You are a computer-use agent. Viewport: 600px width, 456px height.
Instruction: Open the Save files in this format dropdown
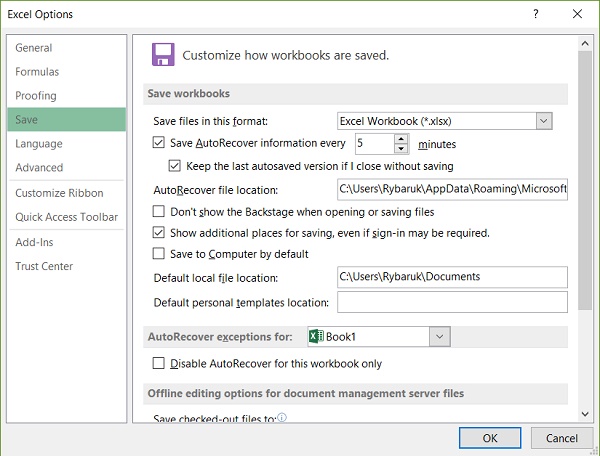point(544,121)
